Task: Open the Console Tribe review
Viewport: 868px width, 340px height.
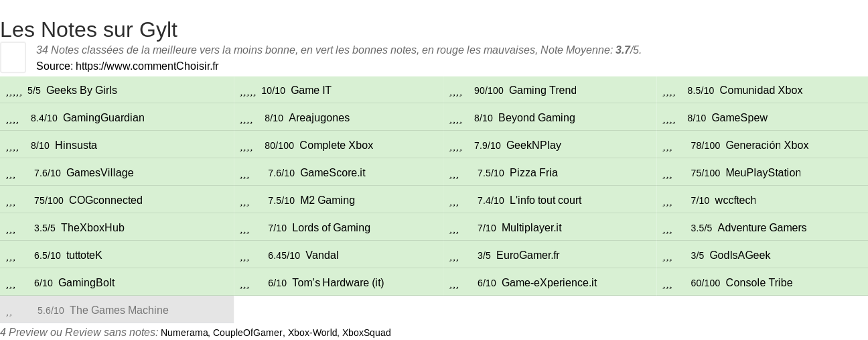Action: [x=759, y=282]
